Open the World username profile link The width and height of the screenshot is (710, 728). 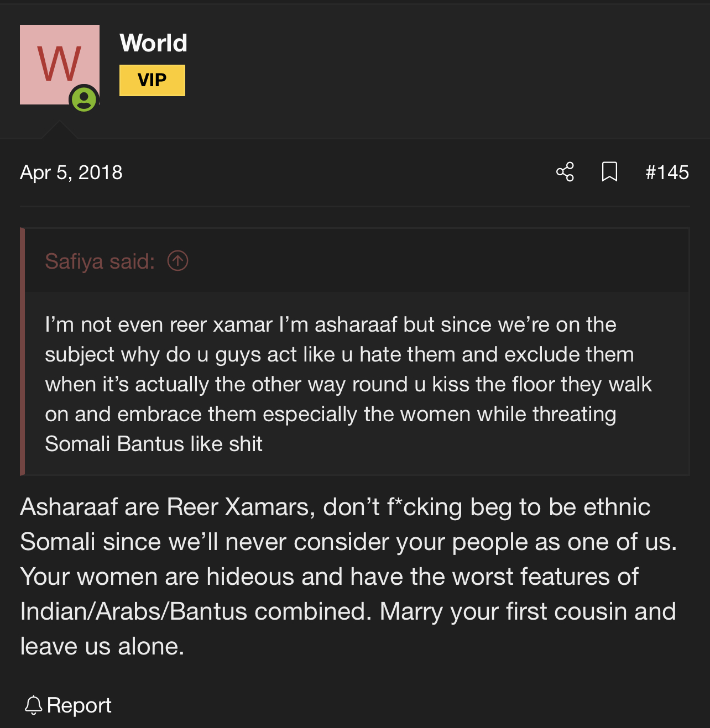coord(153,43)
